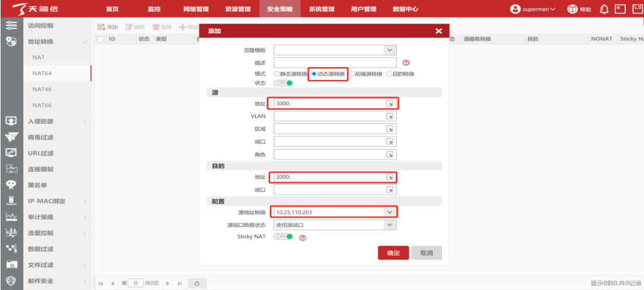Screen dimensions: 644x290
Task: Go to the first page using pagination
Action: pyautogui.click(x=101, y=284)
